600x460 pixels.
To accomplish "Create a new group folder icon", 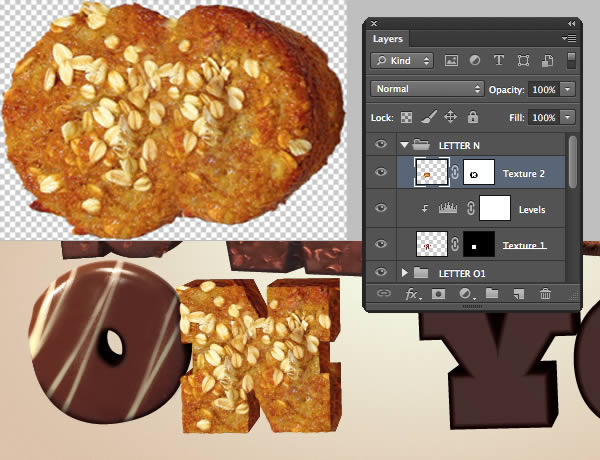I will pos(492,294).
